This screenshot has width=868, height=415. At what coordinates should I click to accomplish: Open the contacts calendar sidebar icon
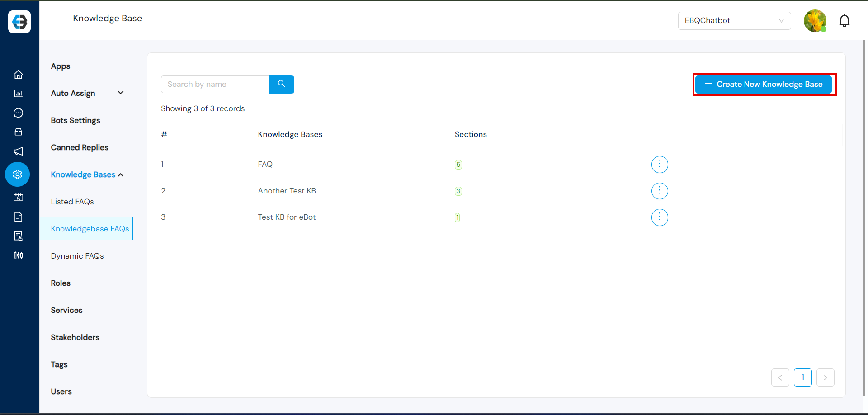point(18,197)
